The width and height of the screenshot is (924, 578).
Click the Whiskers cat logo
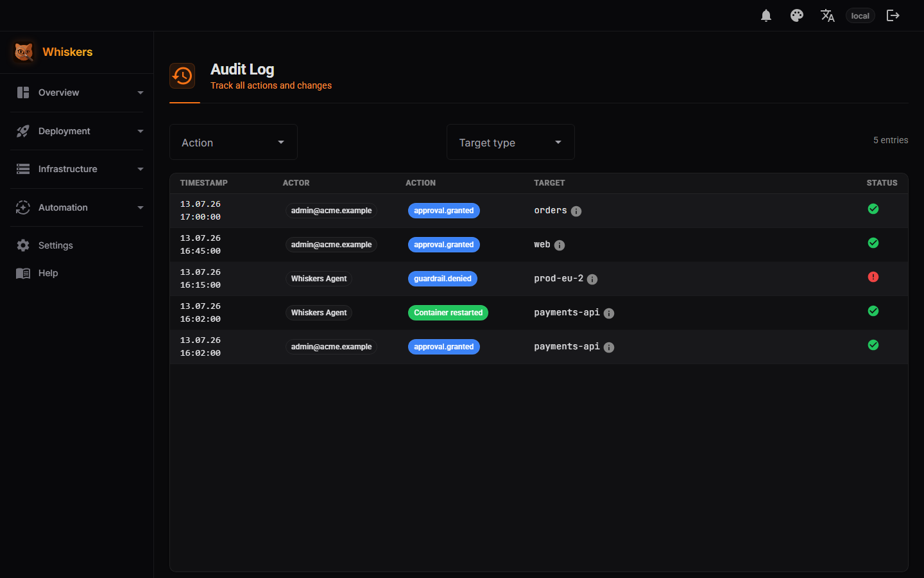[x=24, y=52]
